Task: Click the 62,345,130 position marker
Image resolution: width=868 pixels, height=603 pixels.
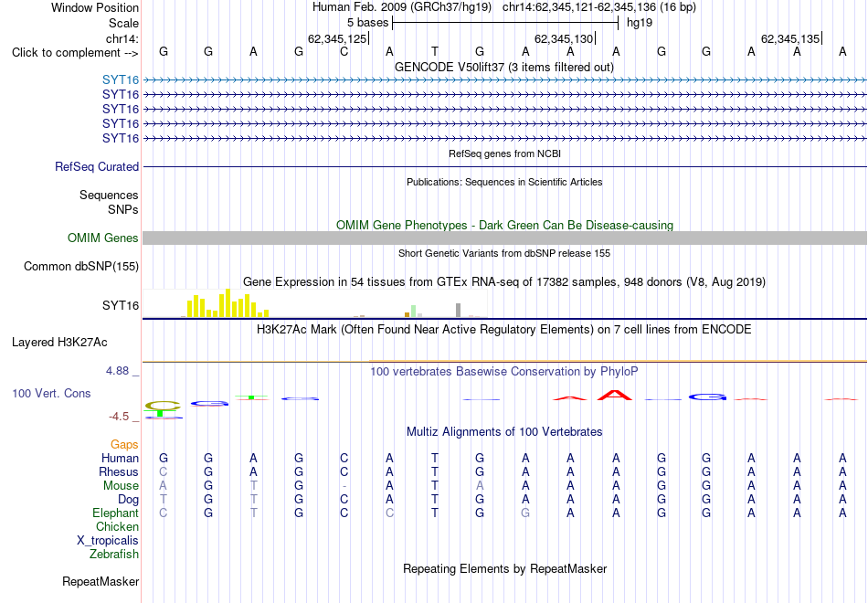Action: 564,38
